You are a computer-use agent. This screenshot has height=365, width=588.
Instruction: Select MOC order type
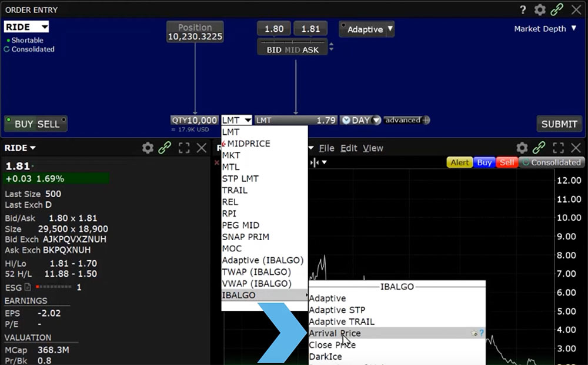(x=265, y=248)
